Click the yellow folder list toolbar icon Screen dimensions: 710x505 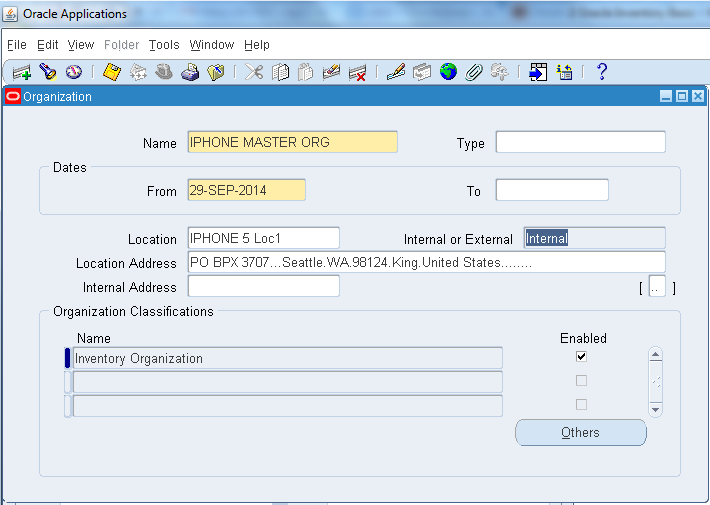click(x=565, y=72)
